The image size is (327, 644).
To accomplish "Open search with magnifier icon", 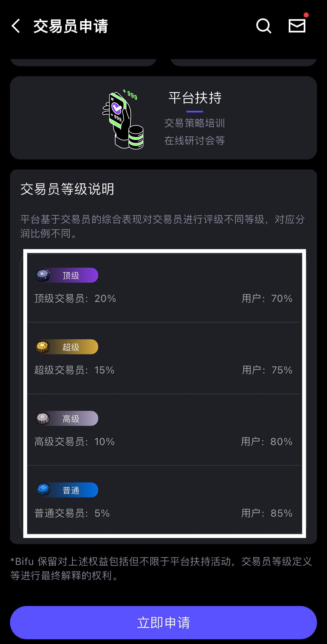I will (x=263, y=26).
